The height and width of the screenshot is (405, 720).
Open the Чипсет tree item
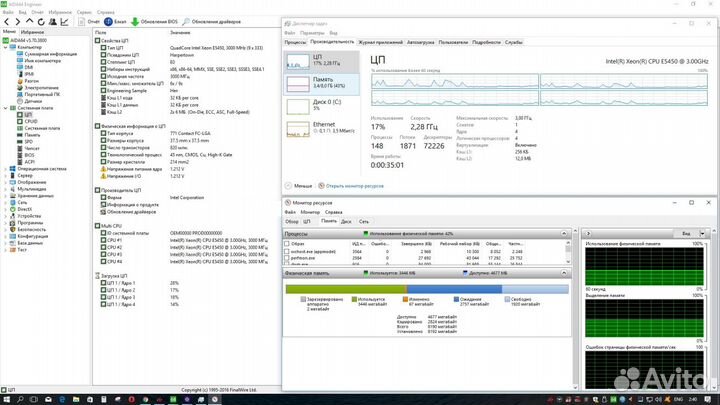pyautogui.click(x=28, y=148)
